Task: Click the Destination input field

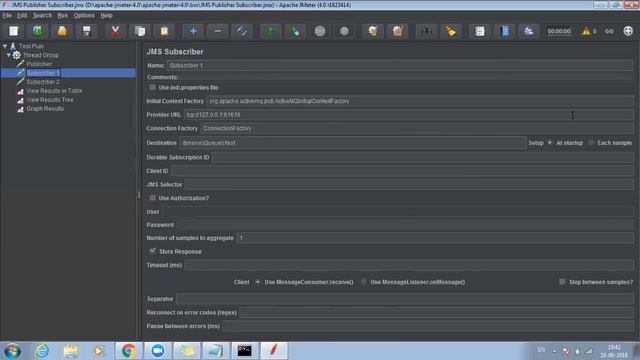Action: [x=353, y=143]
